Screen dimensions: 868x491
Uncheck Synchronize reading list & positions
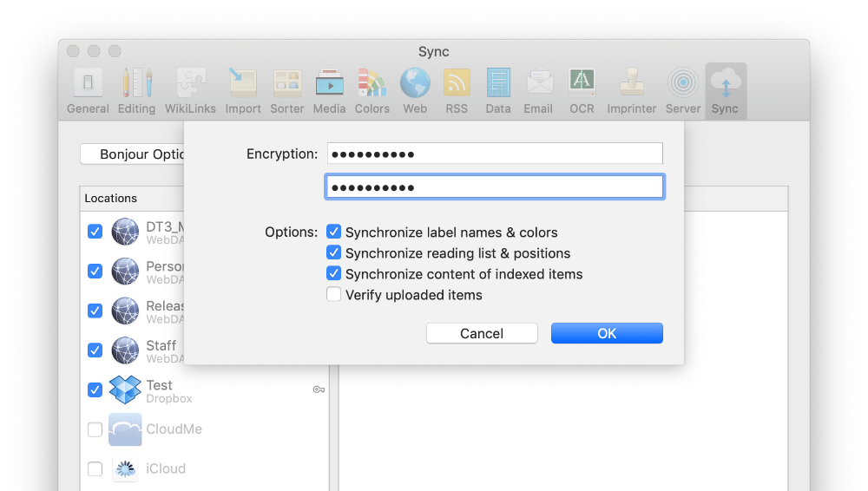pyautogui.click(x=333, y=253)
